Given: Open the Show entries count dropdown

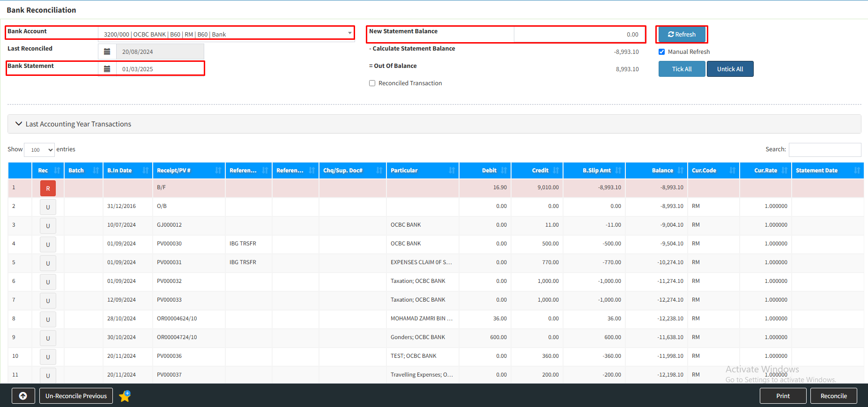Looking at the screenshot, I should click(x=39, y=150).
